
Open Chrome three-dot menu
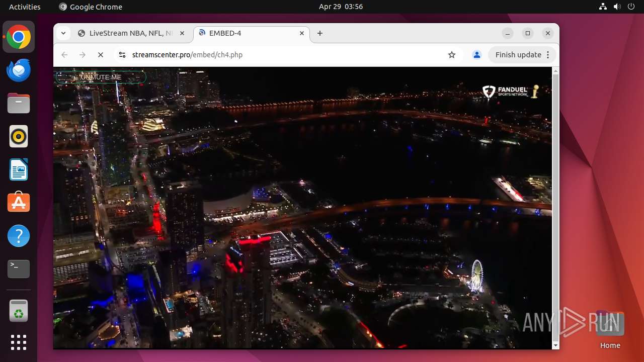click(x=548, y=55)
